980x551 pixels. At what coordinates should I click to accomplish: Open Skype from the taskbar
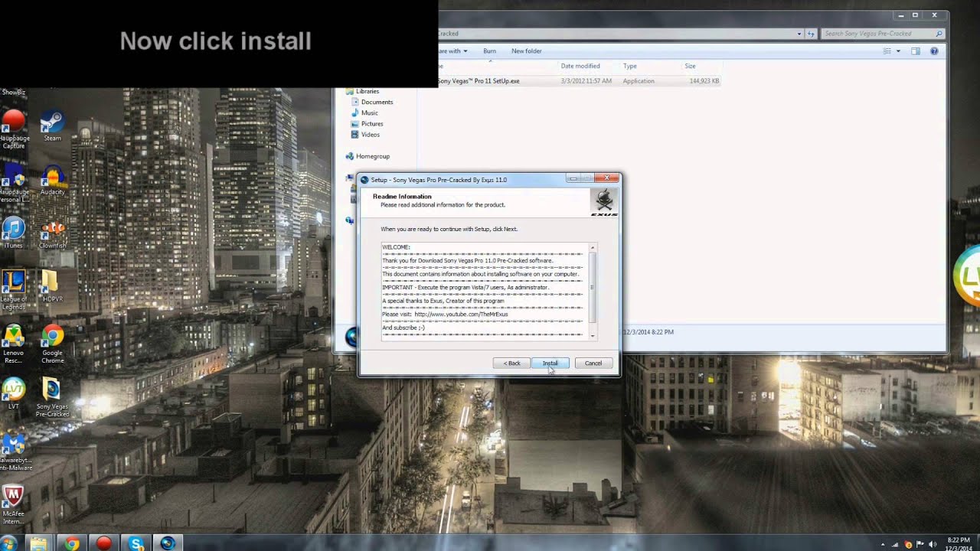coord(136,543)
